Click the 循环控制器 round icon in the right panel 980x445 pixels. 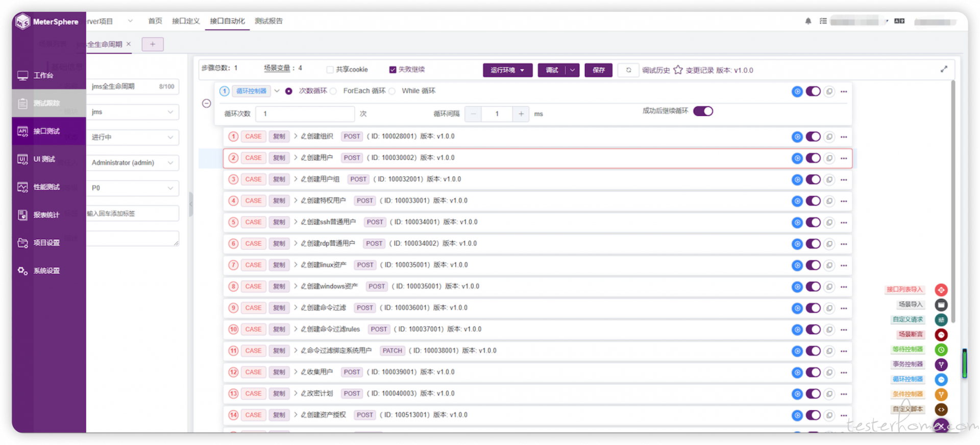click(x=941, y=380)
